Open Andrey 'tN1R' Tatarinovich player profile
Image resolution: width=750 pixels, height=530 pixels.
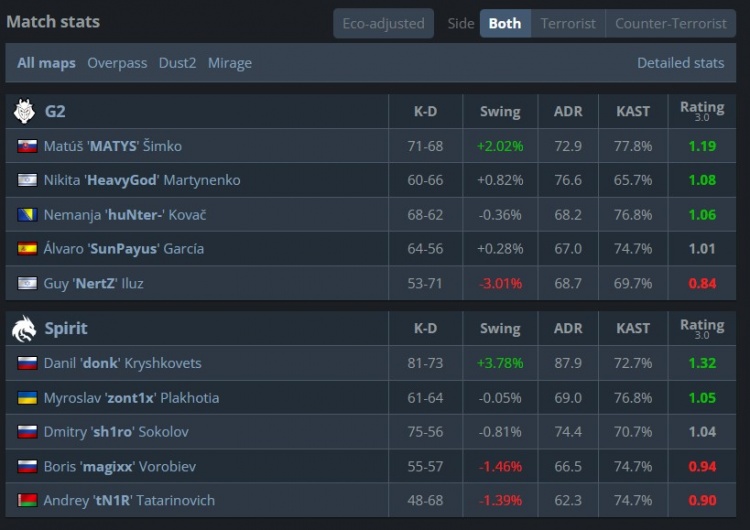point(129,500)
